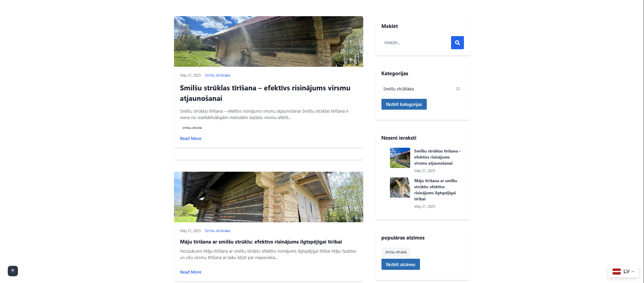This screenshot has width=644, height=283.
Task: Click the Smilšu strūklaka category label on first post
Action: coord(217,76)
